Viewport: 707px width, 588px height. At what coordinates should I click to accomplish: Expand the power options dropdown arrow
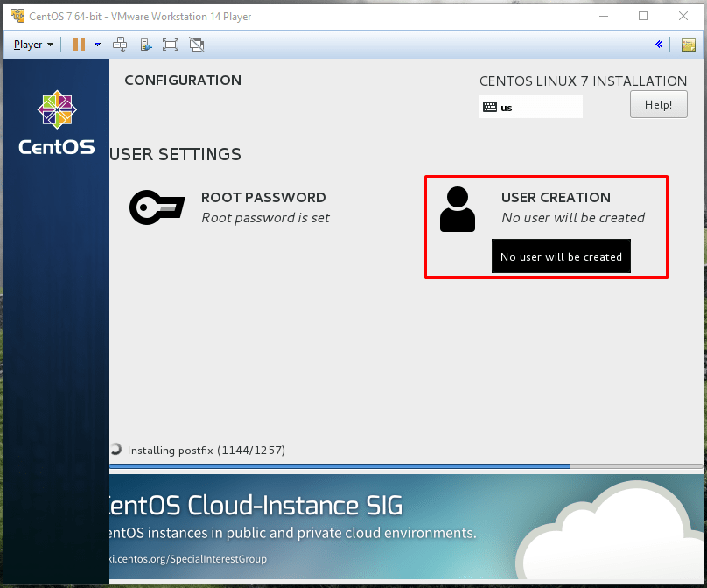point(97,45)
